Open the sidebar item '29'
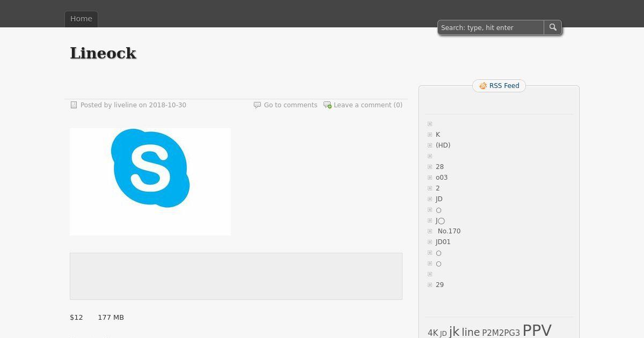644x338 pixels. pos(440,285)
